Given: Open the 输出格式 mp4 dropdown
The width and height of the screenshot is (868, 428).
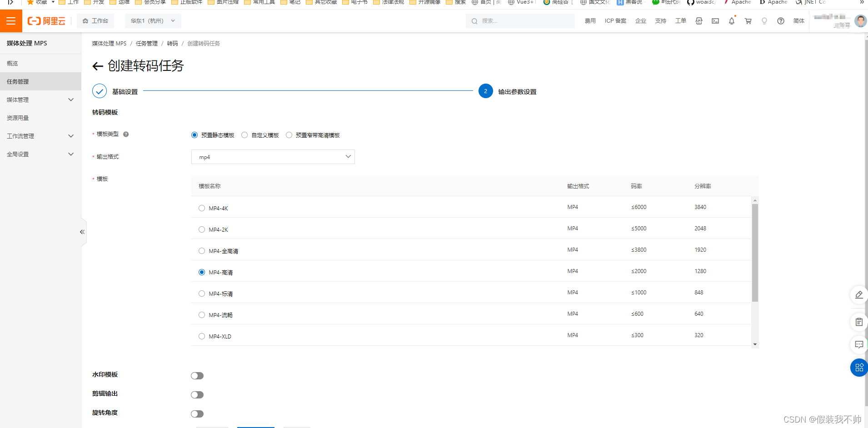Looking at the screenshot, I should [273, 156].
